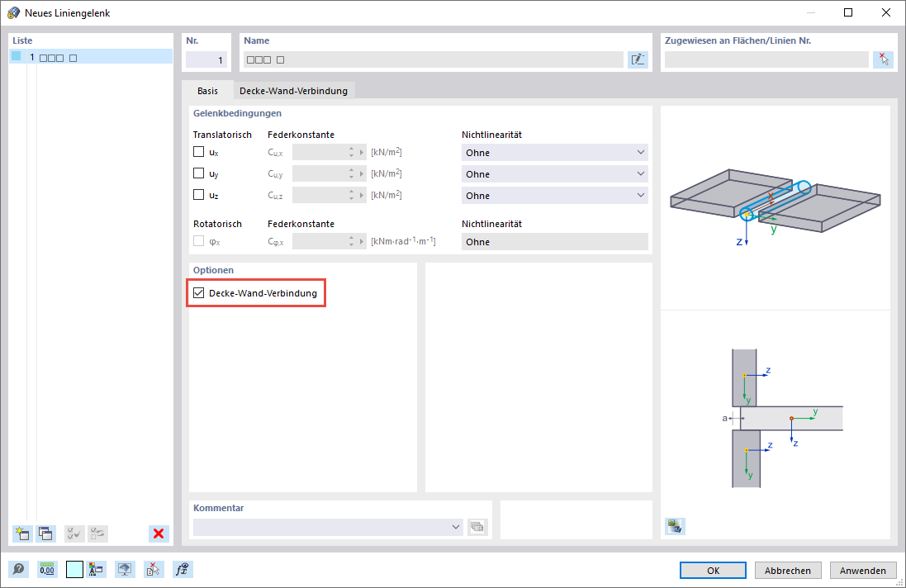Image resolution: width=906 pixels, height=588 pixels.
Task: Confirm with the OK button
Action: (713, 570)
